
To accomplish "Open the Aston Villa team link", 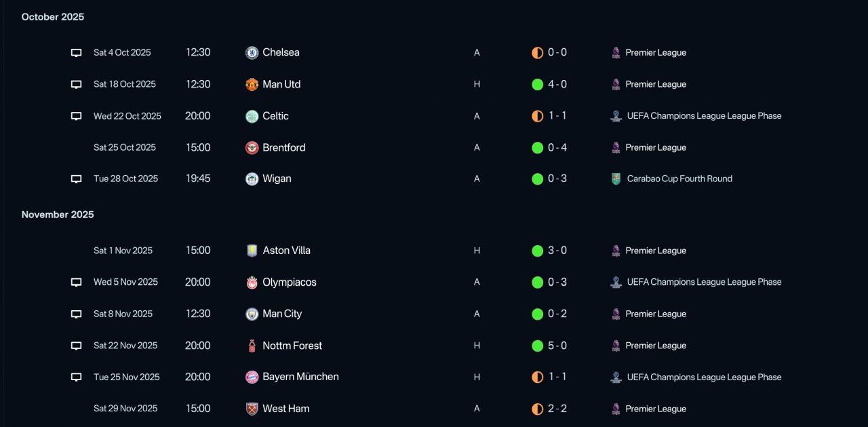I will pyautogui.click(x=286, y=250).
